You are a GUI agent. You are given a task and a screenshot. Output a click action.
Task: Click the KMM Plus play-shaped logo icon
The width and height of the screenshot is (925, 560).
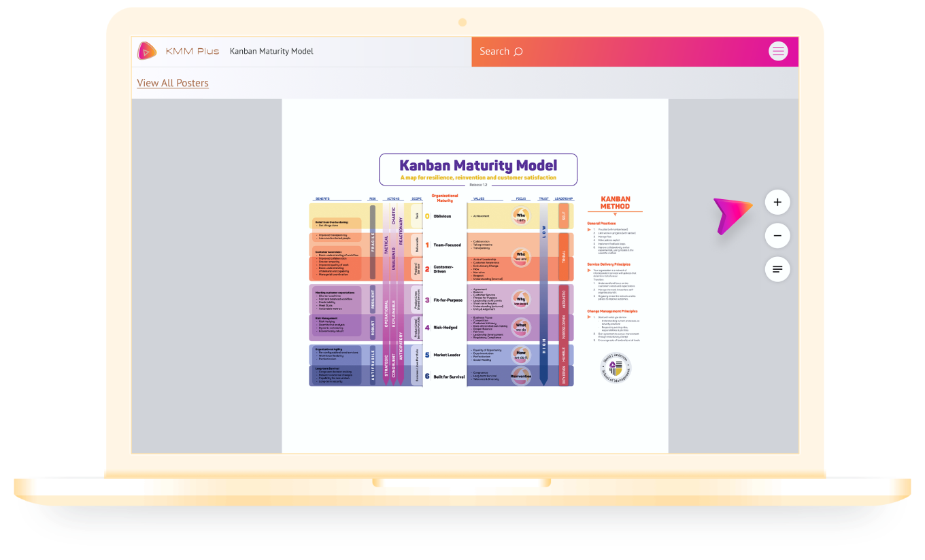[x=147, y=51]
